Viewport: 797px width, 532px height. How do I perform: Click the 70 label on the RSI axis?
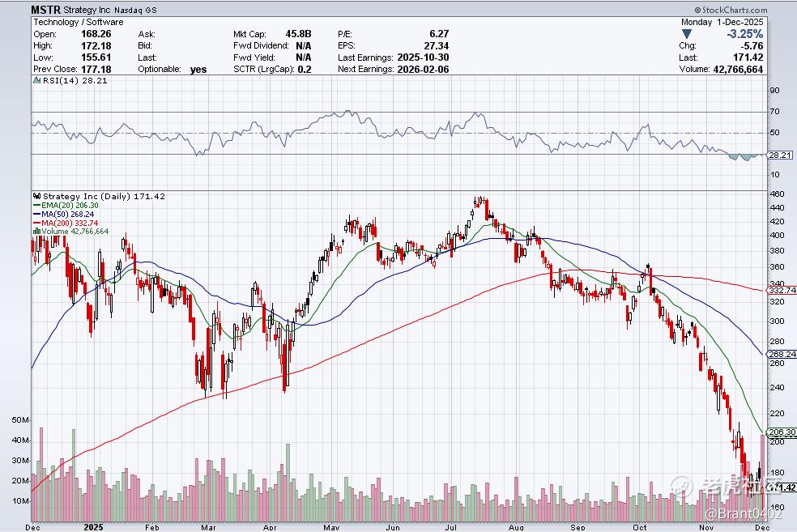(774, 111)
